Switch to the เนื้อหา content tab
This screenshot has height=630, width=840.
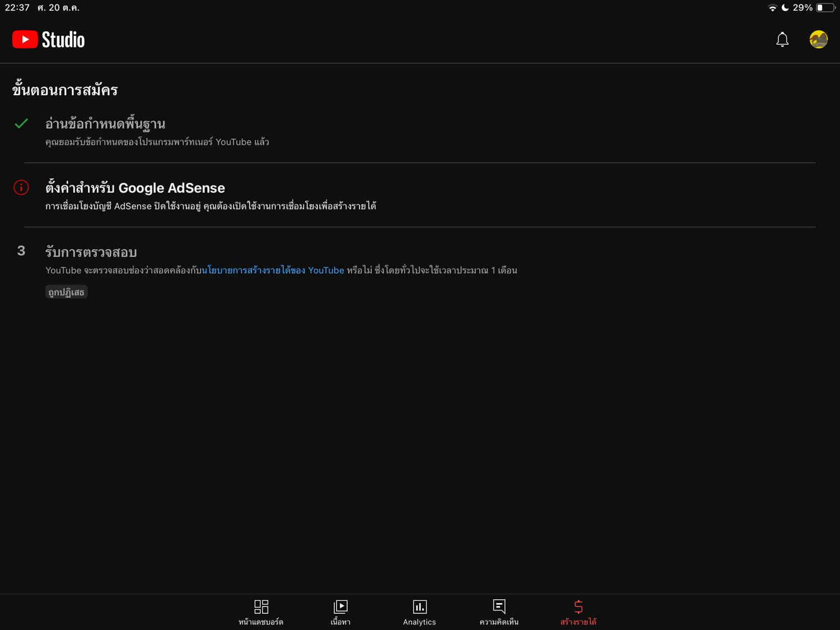coord(340,613)
